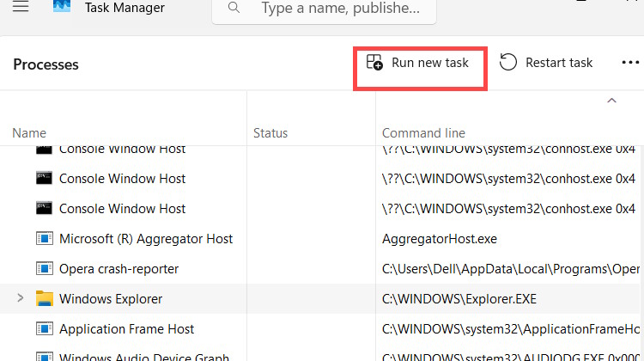The height and width of the screenshot is (361, 644).
Task: Click the Task Manager app icon
Action: (62, 6)
